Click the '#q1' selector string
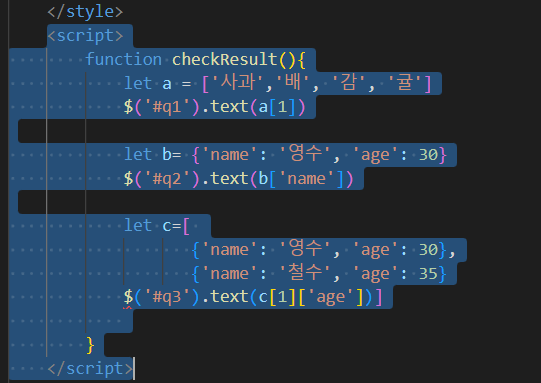 coord(167,107)
